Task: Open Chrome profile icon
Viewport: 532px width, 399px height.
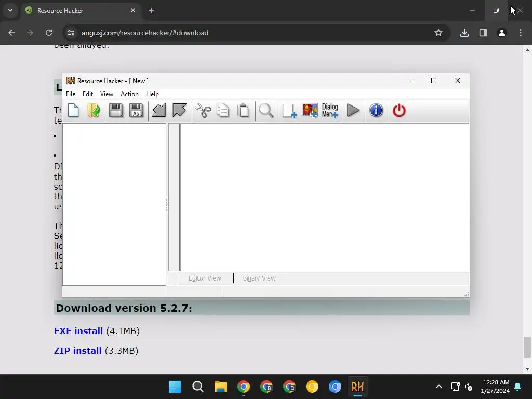Action: [x=502, y=33]
